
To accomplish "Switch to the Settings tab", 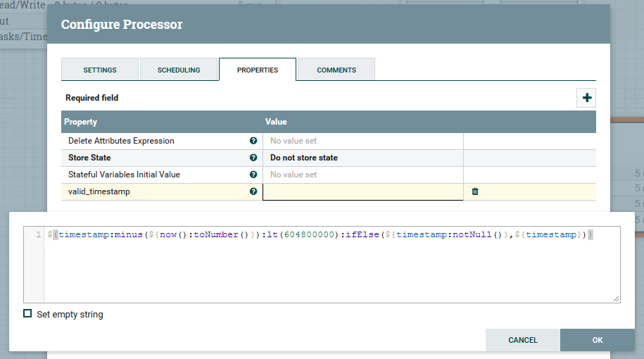I will 100,70.
